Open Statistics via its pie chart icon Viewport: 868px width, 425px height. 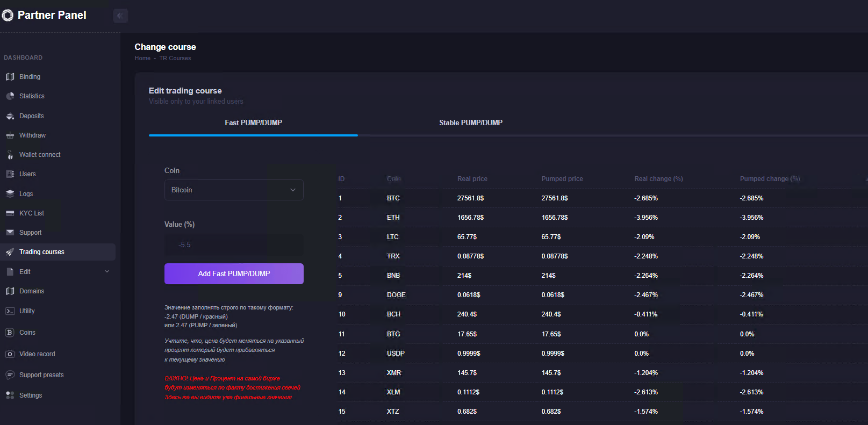point(10,96)
